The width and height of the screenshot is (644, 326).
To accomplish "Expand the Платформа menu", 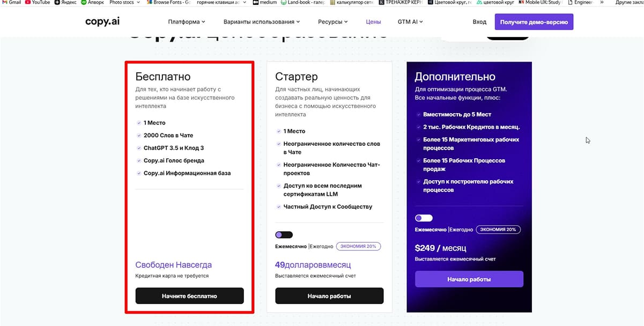I will click(x=187, y=22).
